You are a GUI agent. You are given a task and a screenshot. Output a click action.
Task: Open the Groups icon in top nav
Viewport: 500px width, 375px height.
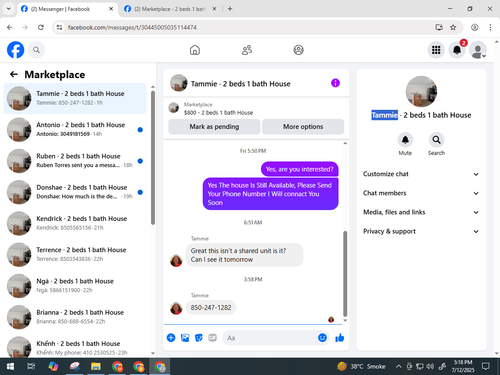[298, 50]
